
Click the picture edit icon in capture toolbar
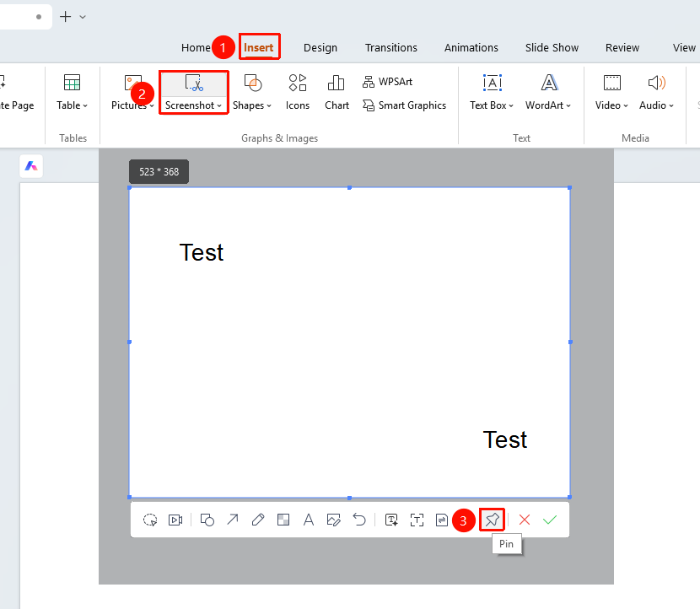point(334,520)
